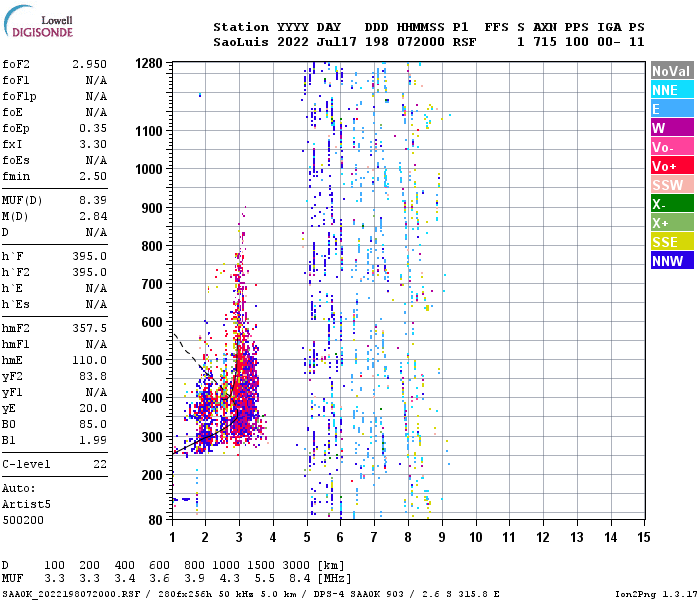Click the B1 value 1.99
Image resolution: width=700 pixels, height=600 pixels.
[93, 440]
